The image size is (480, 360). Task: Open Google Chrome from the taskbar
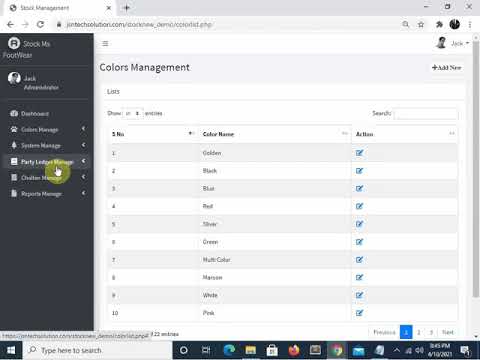(337, 350)
